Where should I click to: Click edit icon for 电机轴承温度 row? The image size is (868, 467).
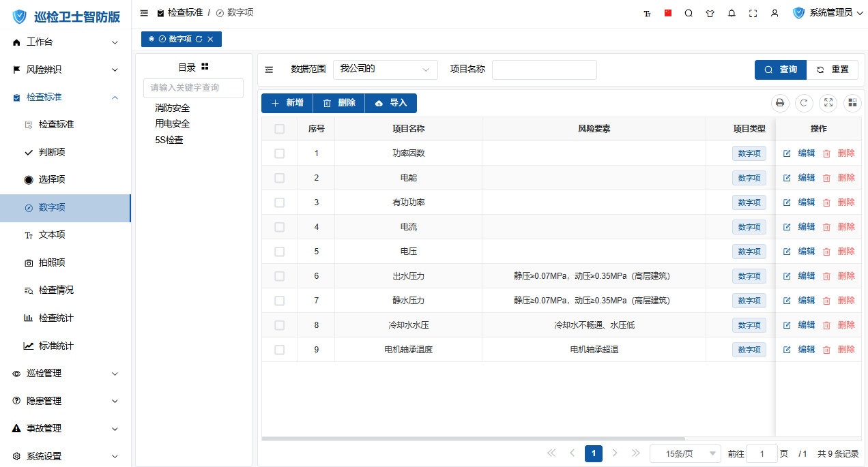787,350
